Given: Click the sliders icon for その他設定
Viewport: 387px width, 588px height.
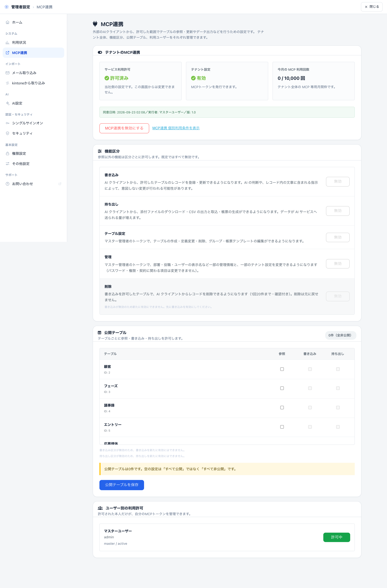Looking at the screenshot, I should (7, 164).
